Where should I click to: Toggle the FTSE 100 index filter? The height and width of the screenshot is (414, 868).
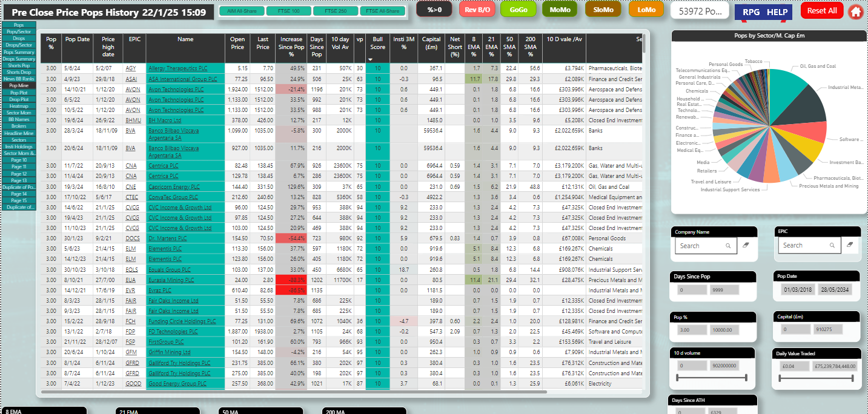tap(288, 11)
